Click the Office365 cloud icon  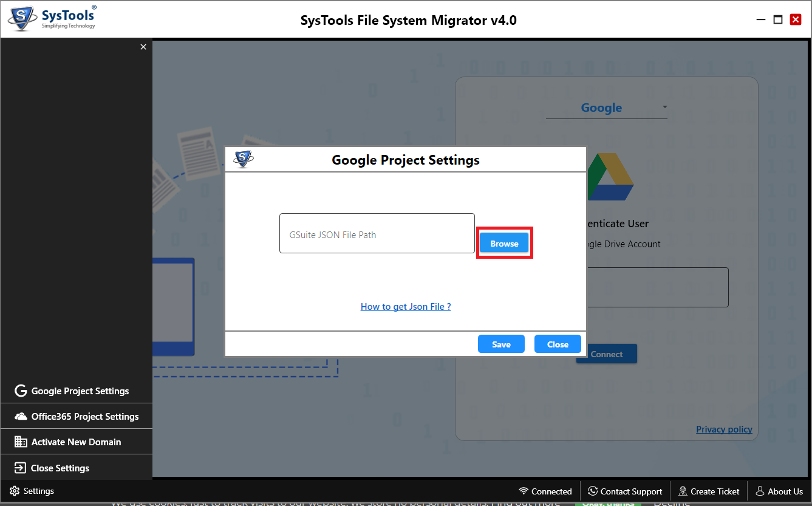tap(21, 416)
